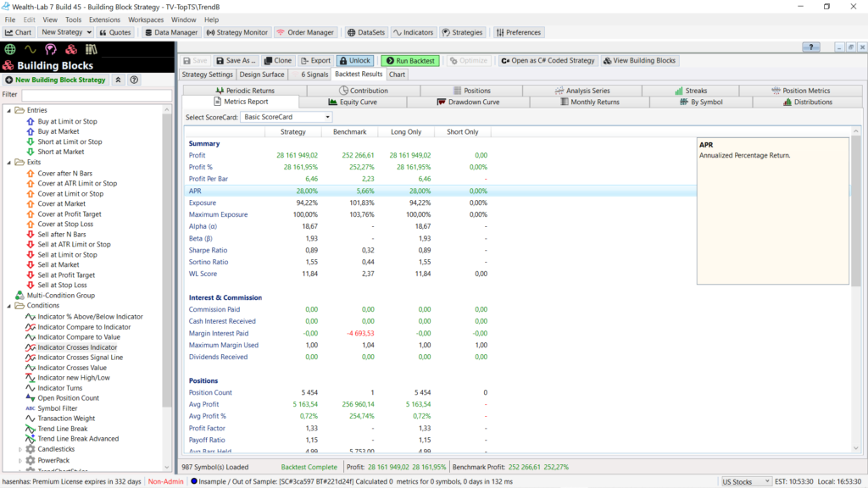
Task: Switch to Strategy Settings tab
Action: click(207, 75)
